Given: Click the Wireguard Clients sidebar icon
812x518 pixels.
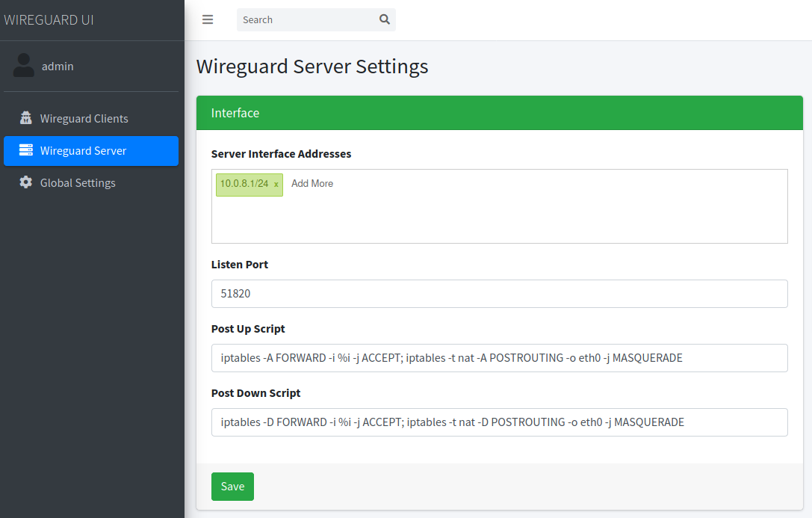Looking at the screenshot, I should click(x=26, y=118).
